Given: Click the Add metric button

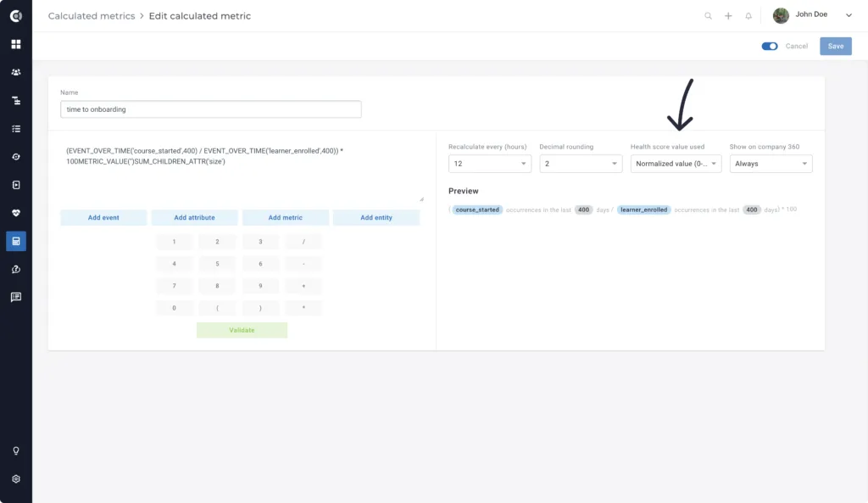Looking at the screenshot, I should tap(286, 218).
